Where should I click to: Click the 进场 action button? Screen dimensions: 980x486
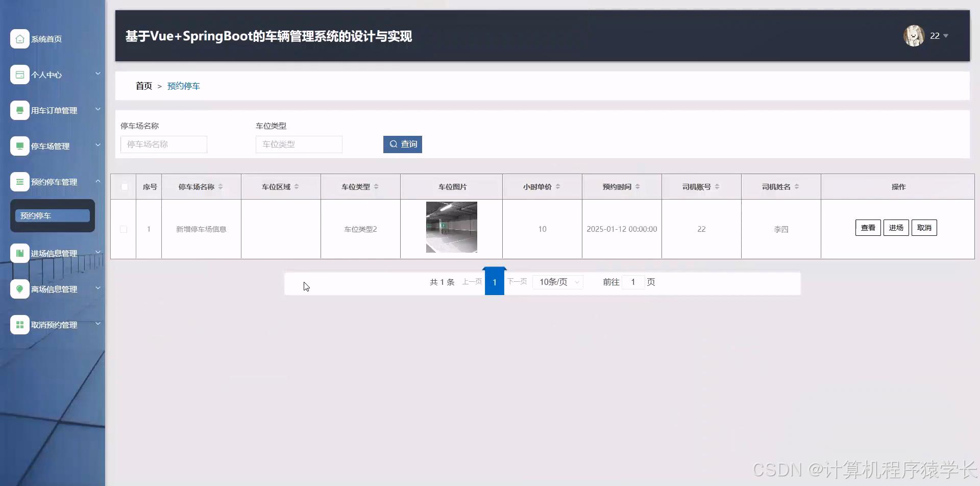(x=896, y=228)
